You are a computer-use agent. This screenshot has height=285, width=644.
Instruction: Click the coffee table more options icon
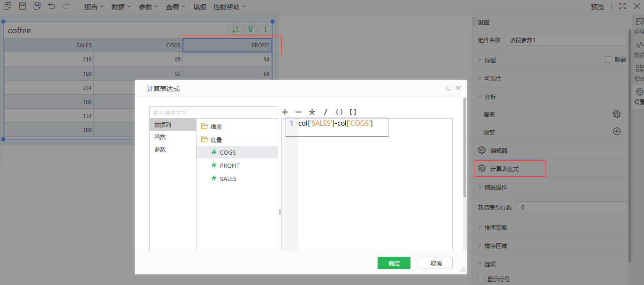click(x=265, y=30)
